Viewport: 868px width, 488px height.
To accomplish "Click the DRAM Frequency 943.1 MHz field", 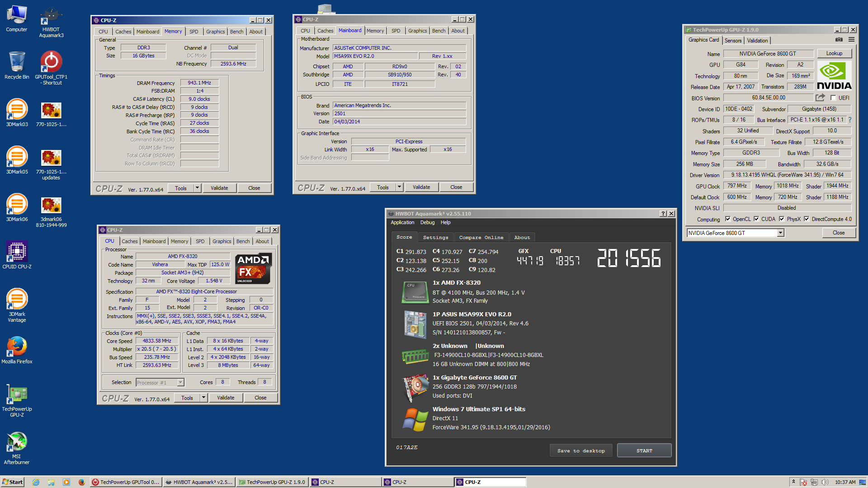I will tap(199, 83).
